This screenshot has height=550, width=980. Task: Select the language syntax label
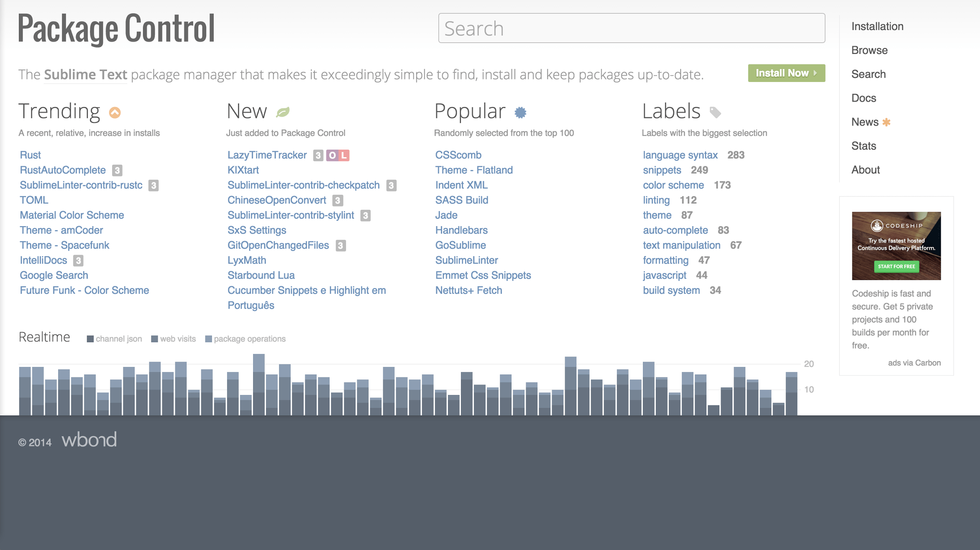coord(680,155)
